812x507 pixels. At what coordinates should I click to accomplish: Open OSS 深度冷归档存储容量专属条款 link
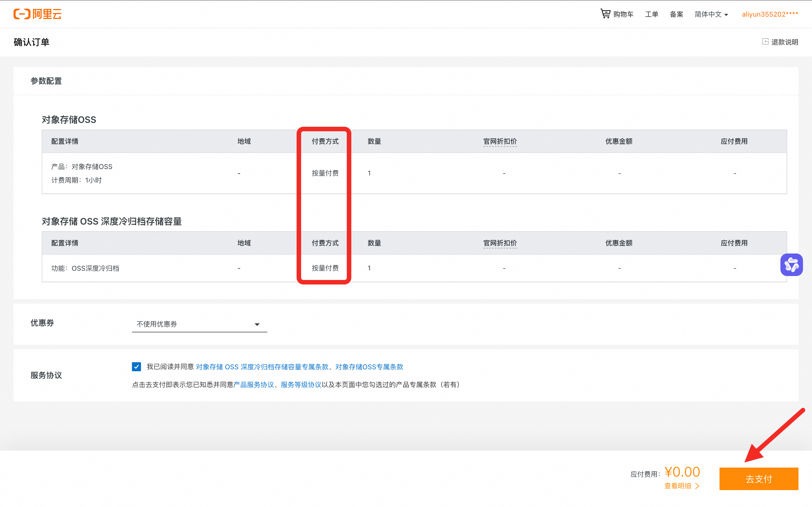(x=262, y=367)
